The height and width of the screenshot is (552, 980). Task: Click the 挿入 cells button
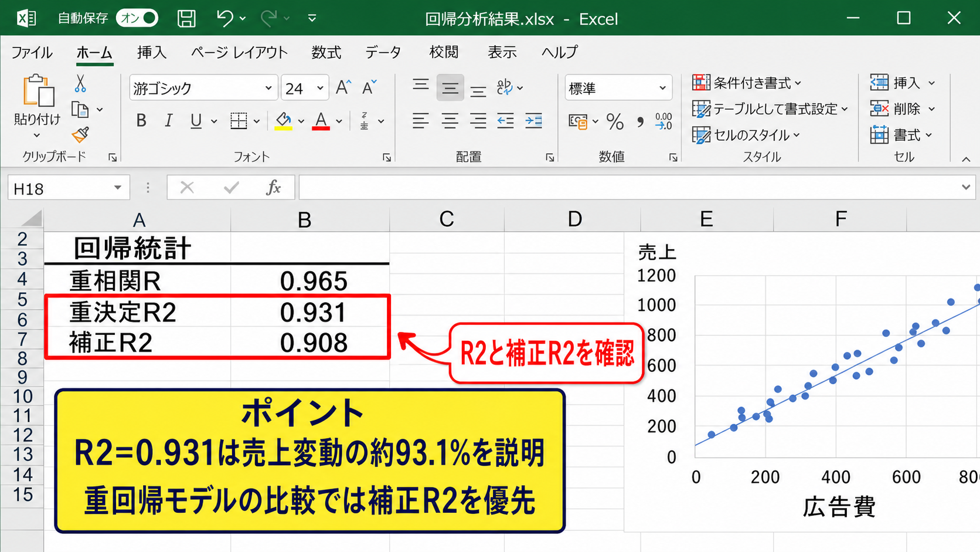(903, 83)
